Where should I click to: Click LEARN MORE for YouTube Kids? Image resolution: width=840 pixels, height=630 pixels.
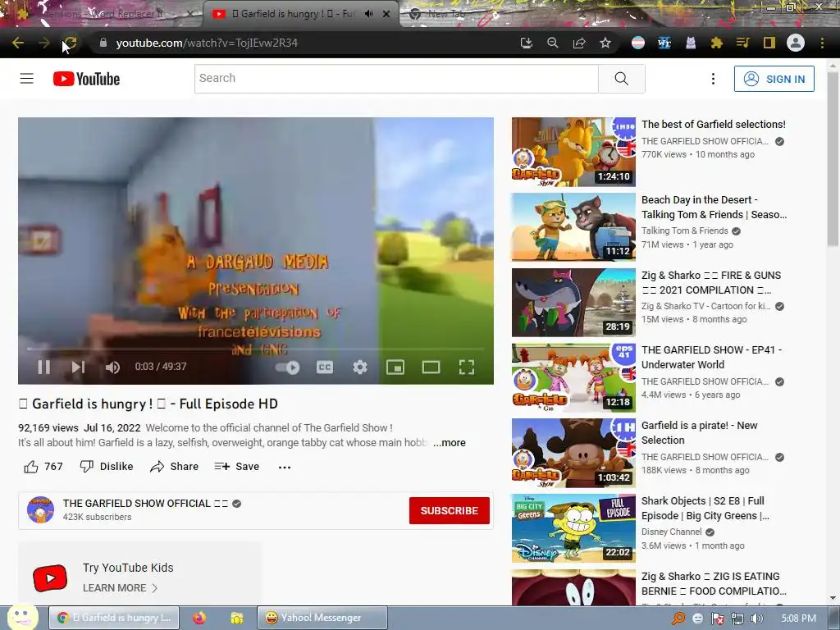click(x=120, y=587)
